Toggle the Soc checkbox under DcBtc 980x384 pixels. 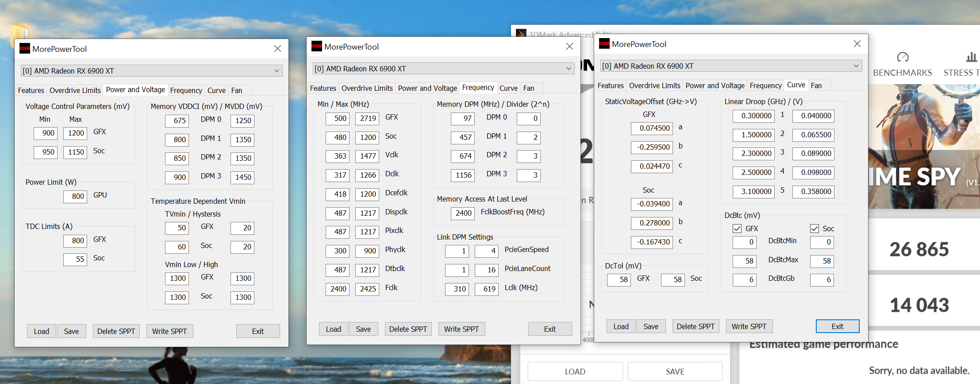(x=815, y=229)
